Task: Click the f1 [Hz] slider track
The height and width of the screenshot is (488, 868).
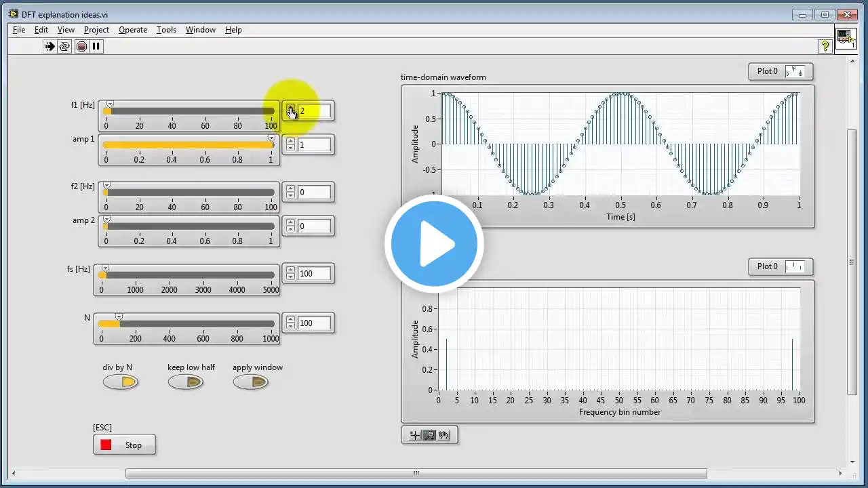Action: pyautogui.click(x=189, y=111)
